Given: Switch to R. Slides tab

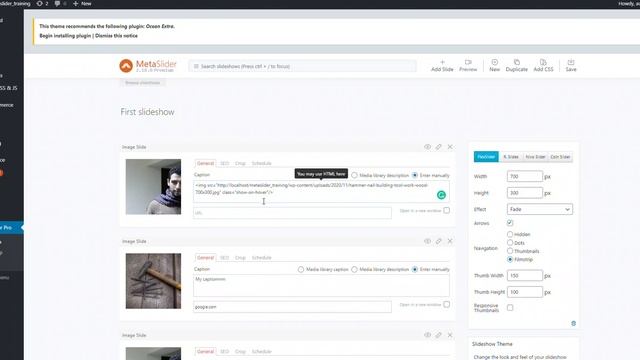Looking at the screenshot, I should [x=511, y=157].
